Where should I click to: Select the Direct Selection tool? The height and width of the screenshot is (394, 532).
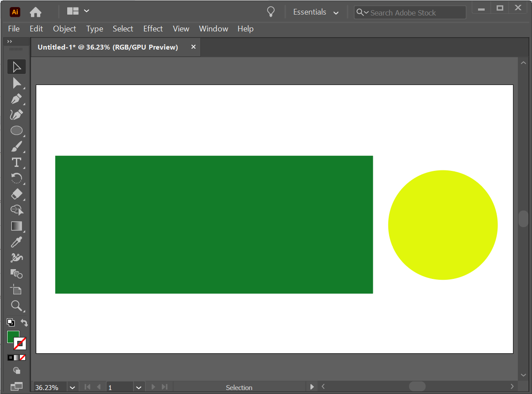16,83
